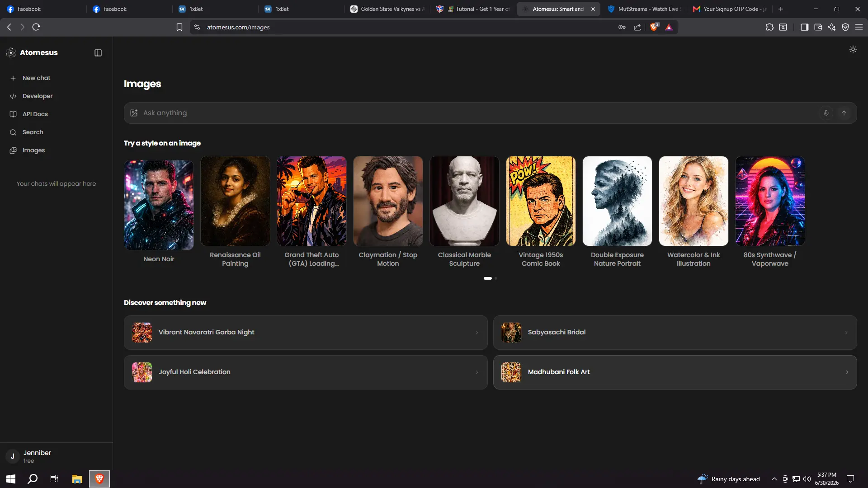Select the Neon Noir style thumbnail

coord(159,205)
